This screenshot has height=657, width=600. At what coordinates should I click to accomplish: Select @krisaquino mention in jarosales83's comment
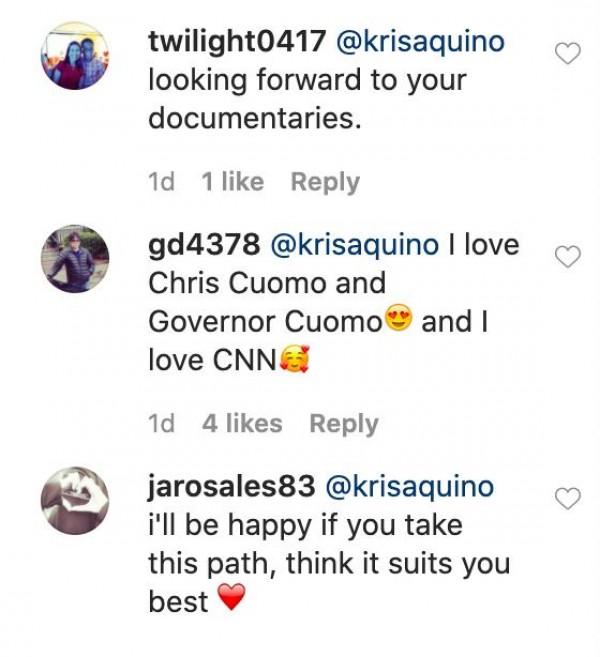coord(410,486)
